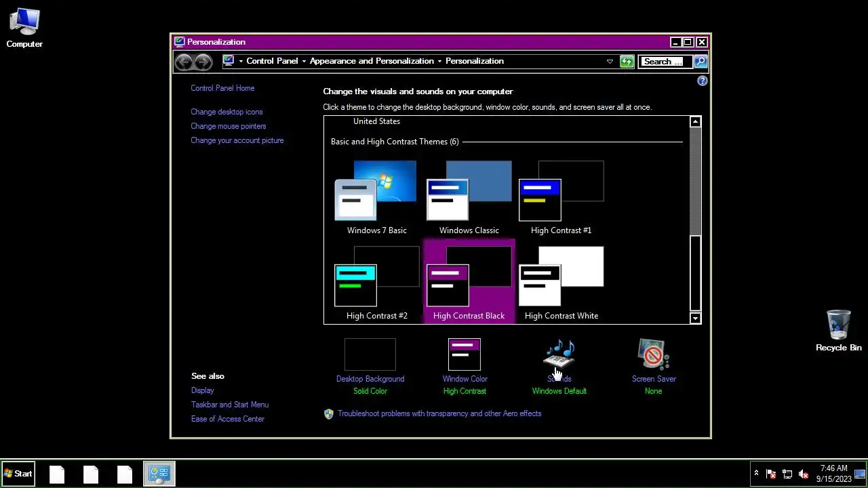Open Change desktop icons link
The height and width of the screenshot is (488, 868).
tap(226, 112)
